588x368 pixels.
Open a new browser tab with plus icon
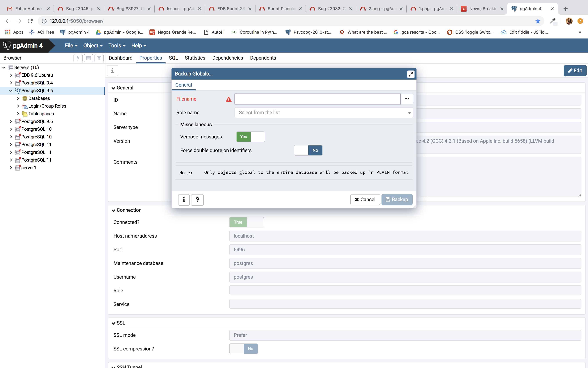click(566, 9)
